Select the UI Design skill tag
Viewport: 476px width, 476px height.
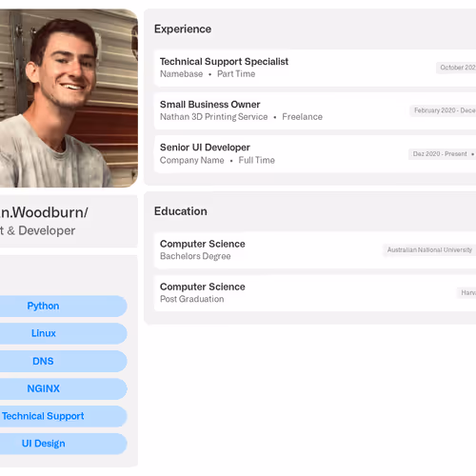64,444
